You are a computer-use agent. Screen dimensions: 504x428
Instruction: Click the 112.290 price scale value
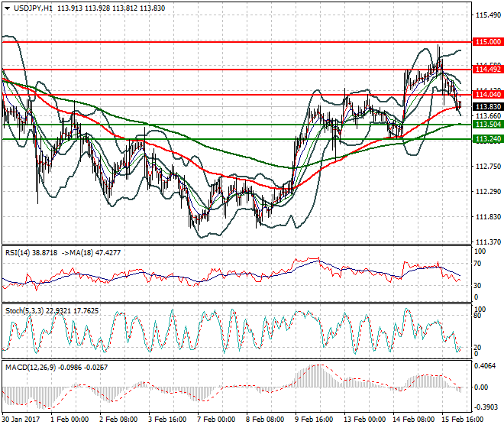(x=488, y=192)
